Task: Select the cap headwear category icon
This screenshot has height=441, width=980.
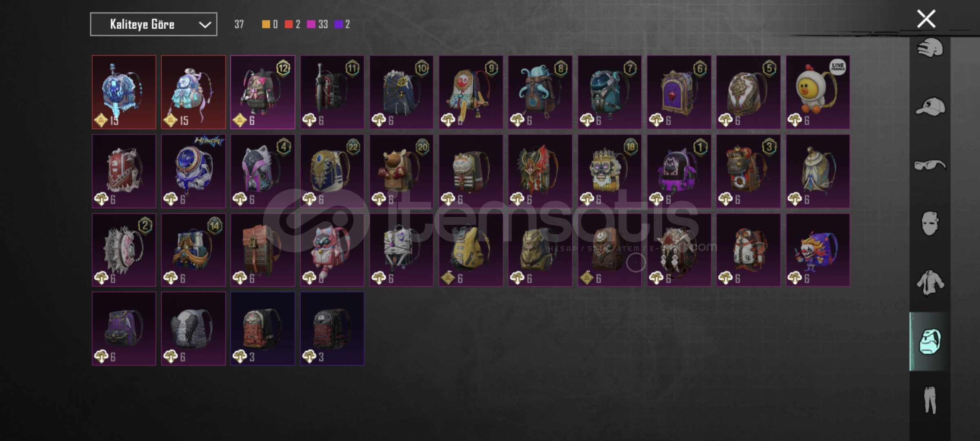Action: (930, 107)
